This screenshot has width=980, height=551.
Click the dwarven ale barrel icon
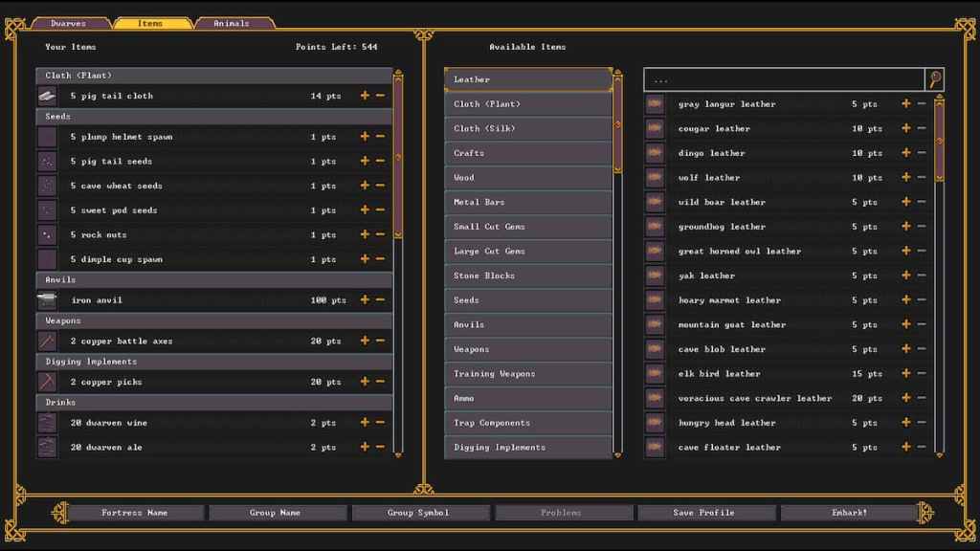[46, 447]
